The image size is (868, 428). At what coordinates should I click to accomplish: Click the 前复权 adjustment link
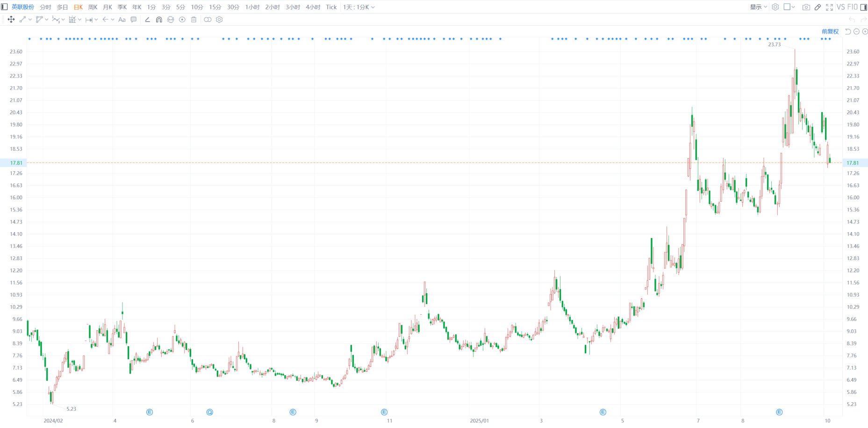pyautogui.click(x=830, y=31)
